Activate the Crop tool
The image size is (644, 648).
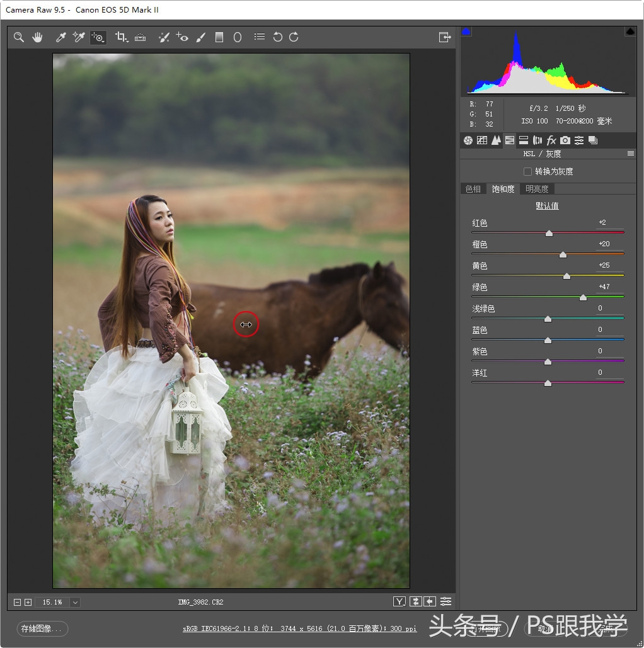(121, 37)
